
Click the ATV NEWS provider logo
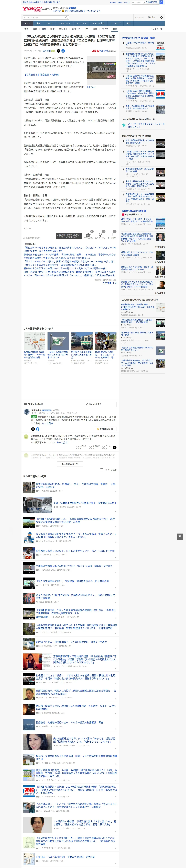pos(104,51)
